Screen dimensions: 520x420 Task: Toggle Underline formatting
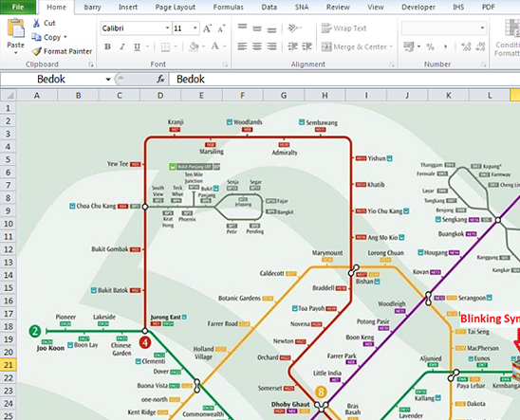point(137,46)
